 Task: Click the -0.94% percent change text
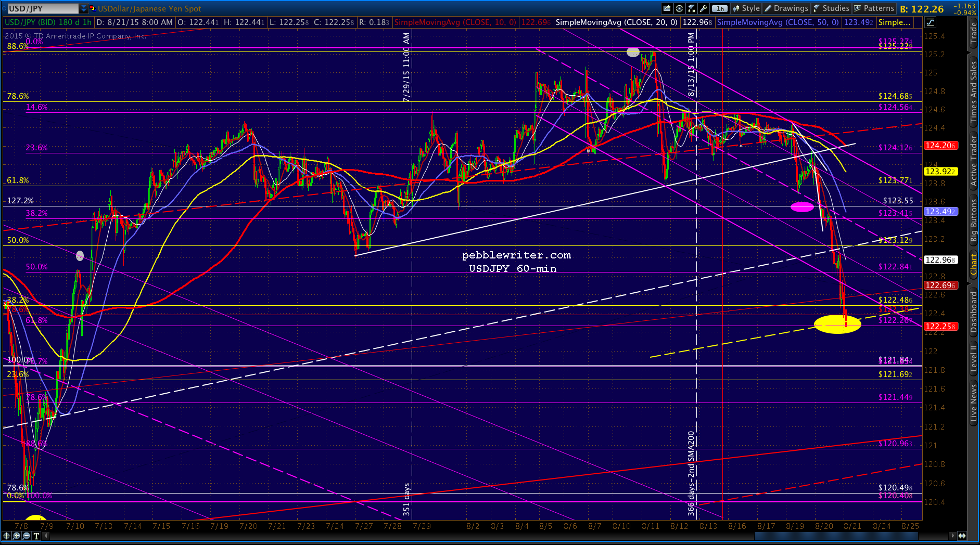(x=964, y=12)
